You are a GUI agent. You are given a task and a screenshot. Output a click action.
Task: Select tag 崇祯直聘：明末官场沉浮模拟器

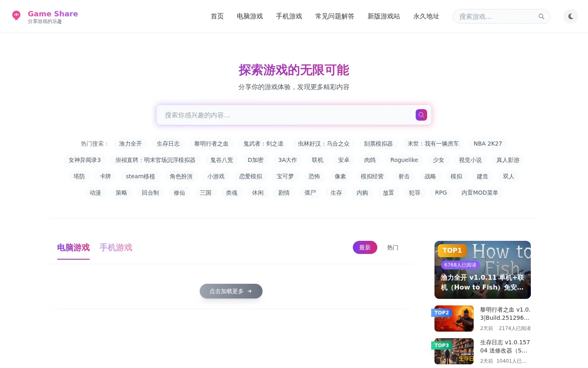click(156, 160)
